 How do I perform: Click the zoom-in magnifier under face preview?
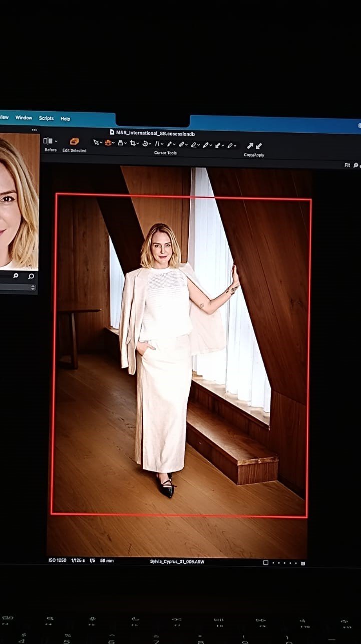tap(16, 276)
